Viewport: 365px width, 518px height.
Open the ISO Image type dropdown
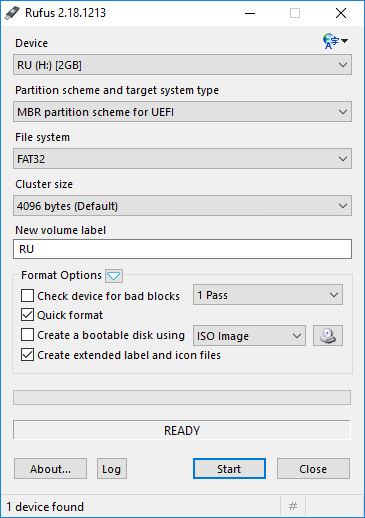249,335
